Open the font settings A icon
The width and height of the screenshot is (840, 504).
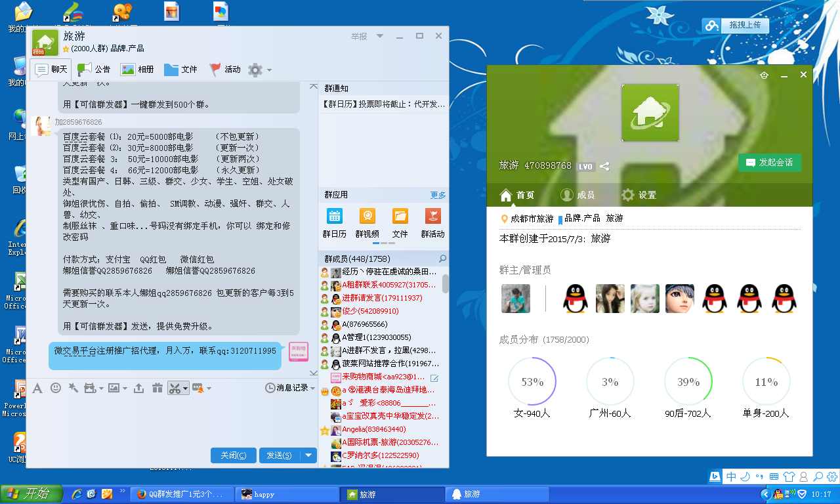point(37,388)
